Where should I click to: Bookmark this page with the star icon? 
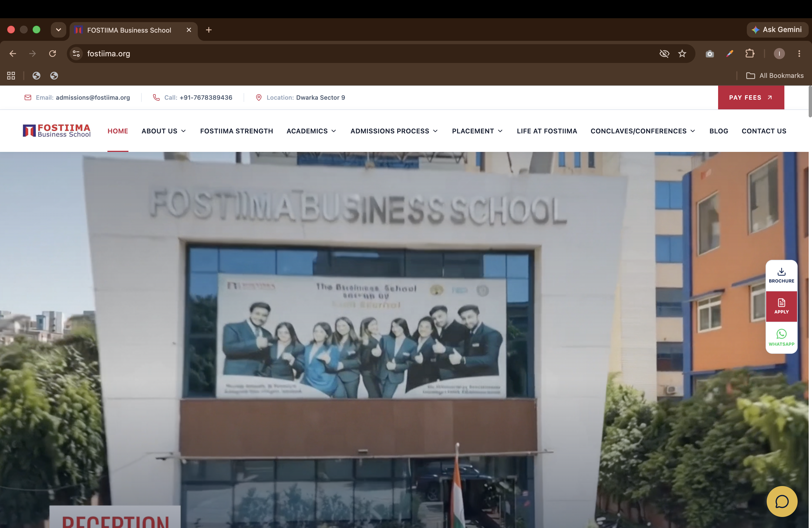(x=682, y=54)
